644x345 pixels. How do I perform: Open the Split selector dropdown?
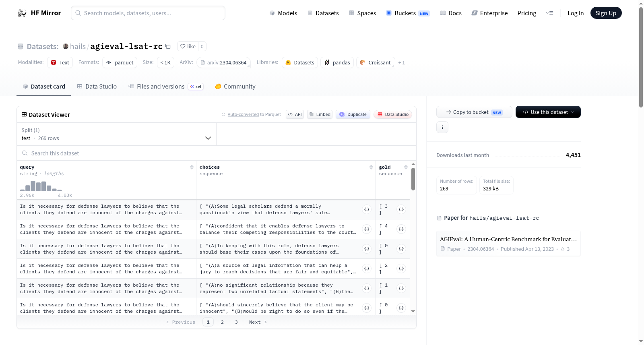click(116, 134)
